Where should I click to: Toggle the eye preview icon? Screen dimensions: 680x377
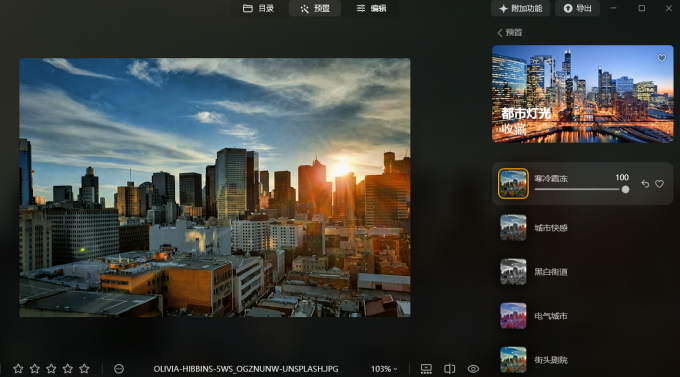(473, 369)
